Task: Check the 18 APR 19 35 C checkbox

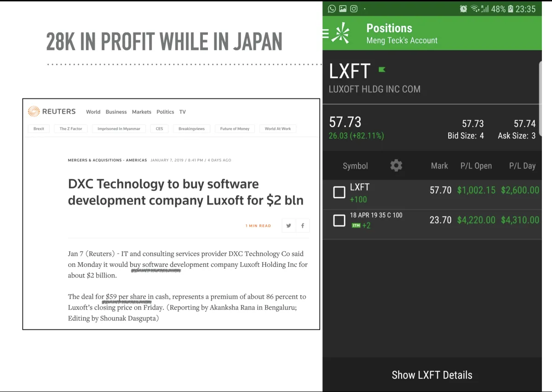Action: (339, 220)
